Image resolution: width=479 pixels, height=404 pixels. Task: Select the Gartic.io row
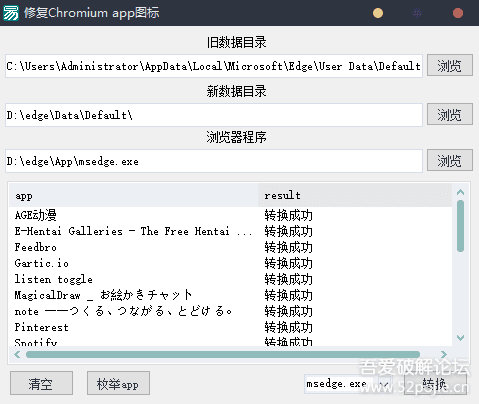pos(230,263)
